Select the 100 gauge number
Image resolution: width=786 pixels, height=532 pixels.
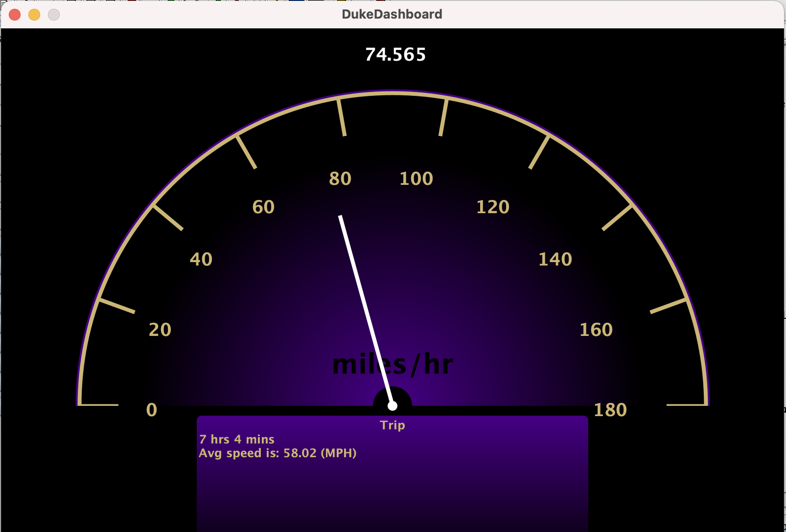[x=416, y=179]
